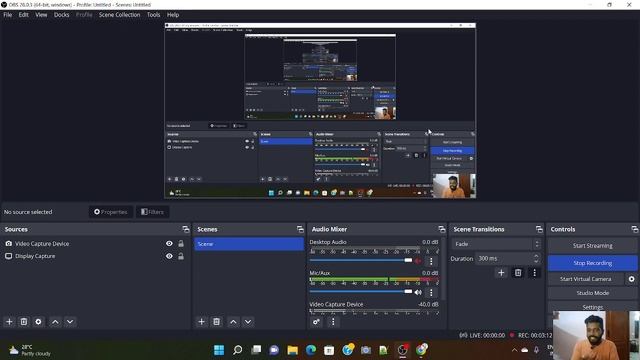
Task: Open Windows Start menu
Action: click(x=219, y=350)
